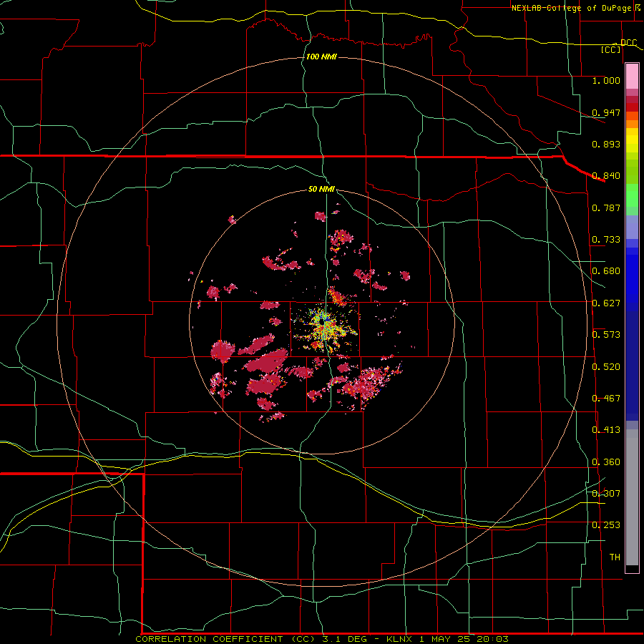644x644 pixels.
Task: Pick the light pink legend swatch
Action: click(632, 76)
